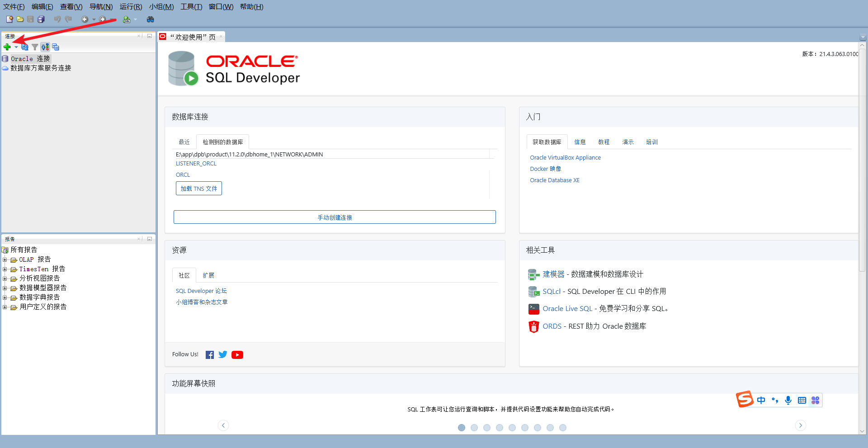Click the Twitter bird icon
The image size is (868, 448).
click(x=223, y=354)
